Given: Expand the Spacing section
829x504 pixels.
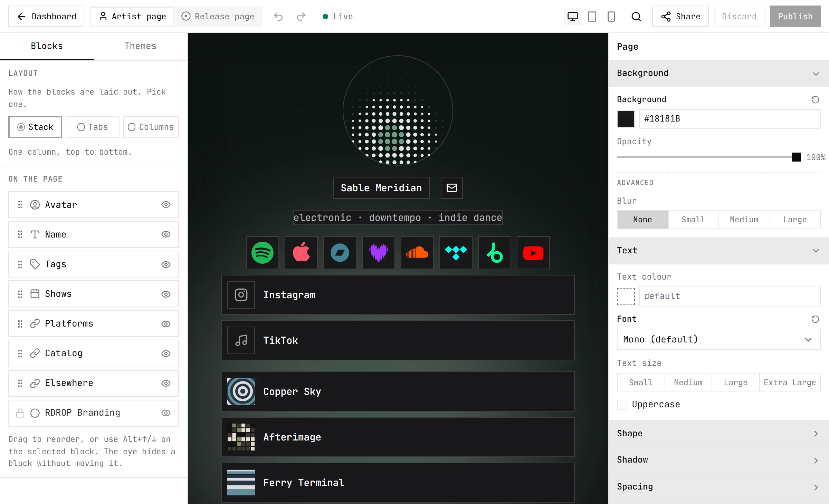Looking at the screenshot, I should pyautogui.click(x=718, y=487).
